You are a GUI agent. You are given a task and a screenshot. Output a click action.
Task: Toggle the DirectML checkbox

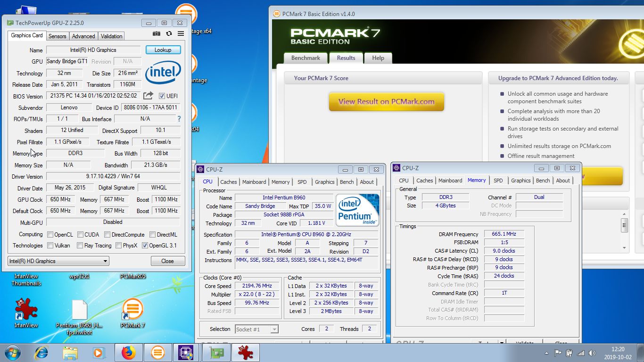152,234
